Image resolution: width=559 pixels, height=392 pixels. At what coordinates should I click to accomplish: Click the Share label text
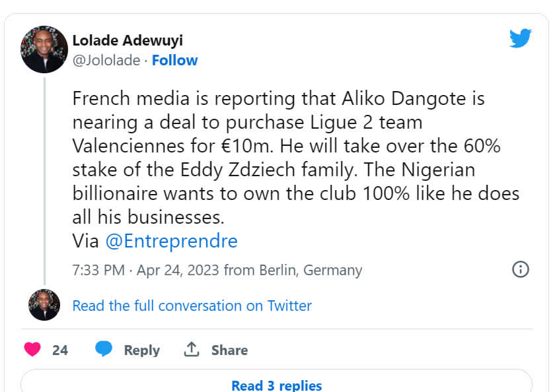click(x=229, y=350)
